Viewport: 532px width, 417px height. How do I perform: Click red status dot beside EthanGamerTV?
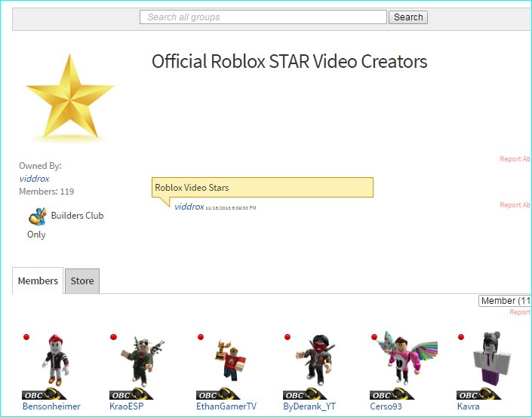tap(201, 337)
